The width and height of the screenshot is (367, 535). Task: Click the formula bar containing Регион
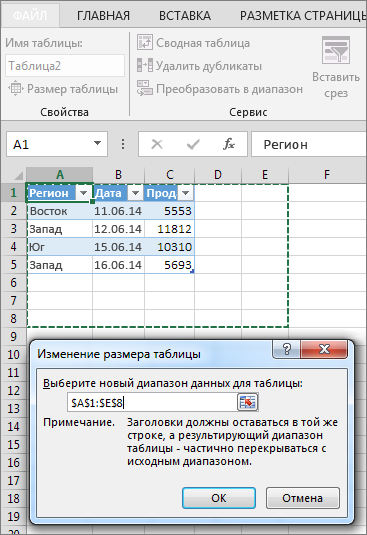pyautogui.click(x=309, y=144)
